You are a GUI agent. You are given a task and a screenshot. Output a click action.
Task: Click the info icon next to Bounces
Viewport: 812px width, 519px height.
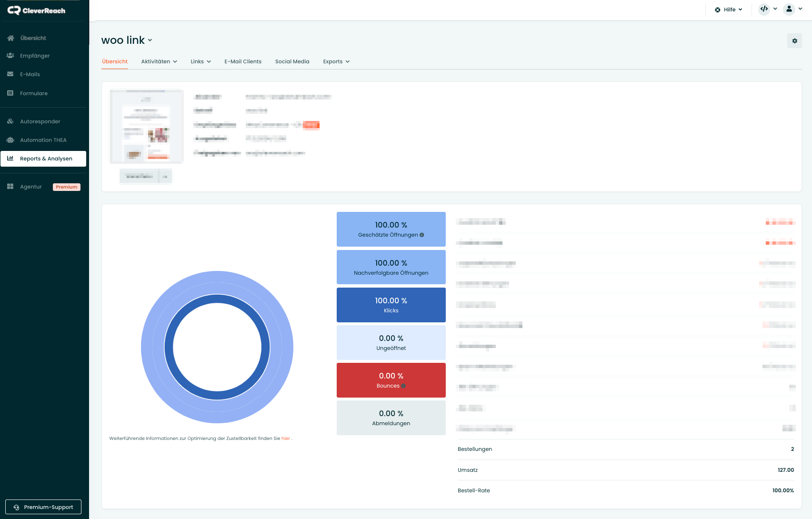coord(403,386)
